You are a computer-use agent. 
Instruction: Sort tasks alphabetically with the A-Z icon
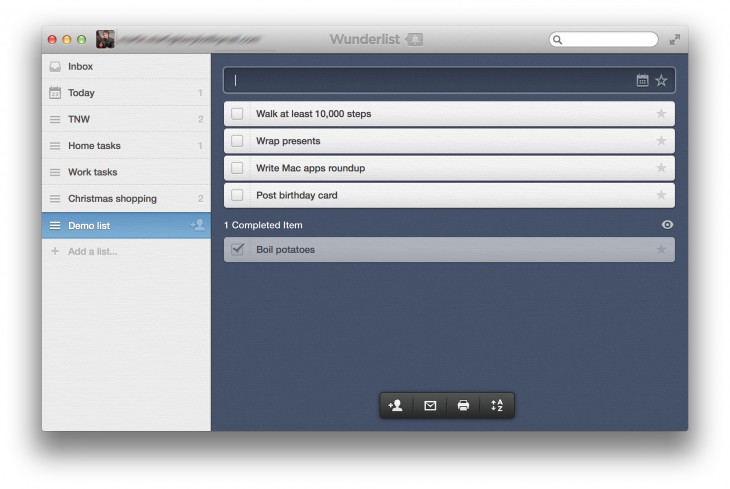pyautogui.click(x=497, y=405)
